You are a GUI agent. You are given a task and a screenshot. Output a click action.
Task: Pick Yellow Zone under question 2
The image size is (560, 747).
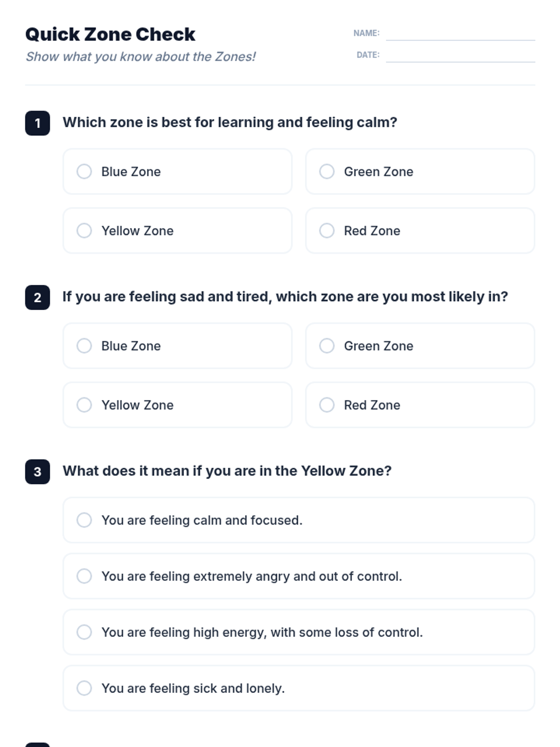(84, 405)
